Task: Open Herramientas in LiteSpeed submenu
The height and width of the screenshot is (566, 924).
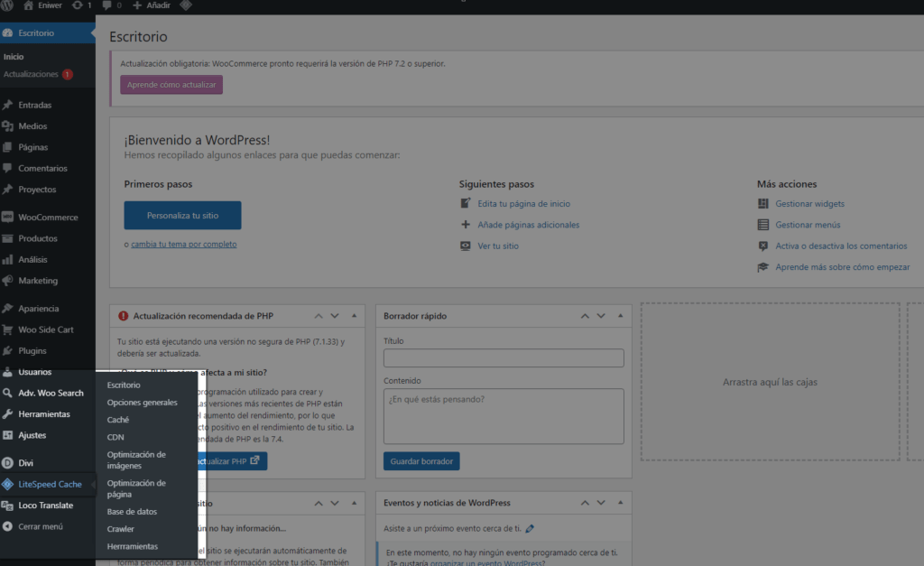Action: 133,546
